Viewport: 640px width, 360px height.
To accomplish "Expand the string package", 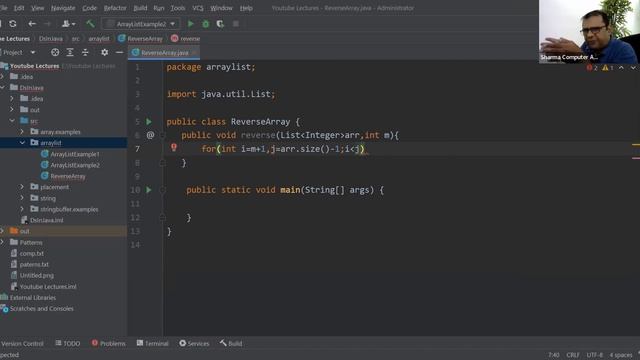I will pos(22,198).
